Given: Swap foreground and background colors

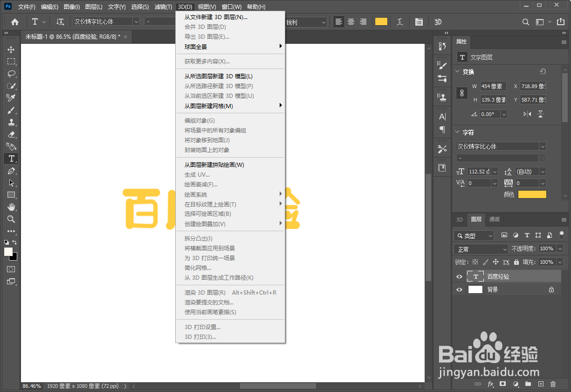Looking at the screenshot, I should tap(15, 242).
